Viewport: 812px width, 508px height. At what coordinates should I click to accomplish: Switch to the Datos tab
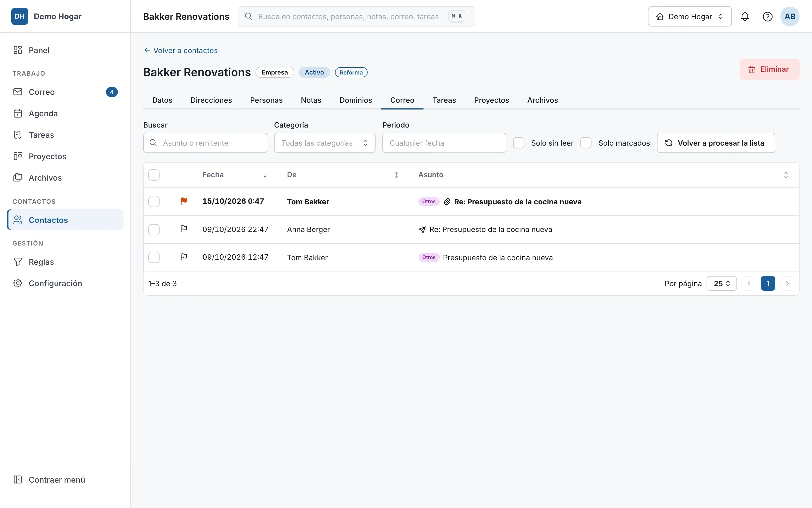tap(162, 100)
